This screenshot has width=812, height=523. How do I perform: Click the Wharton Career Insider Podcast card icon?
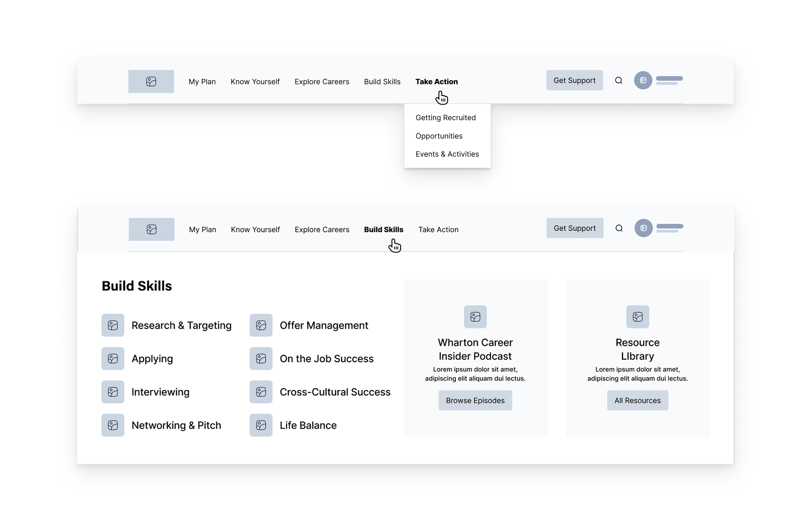pyautogui.click(x=475, y=317)
